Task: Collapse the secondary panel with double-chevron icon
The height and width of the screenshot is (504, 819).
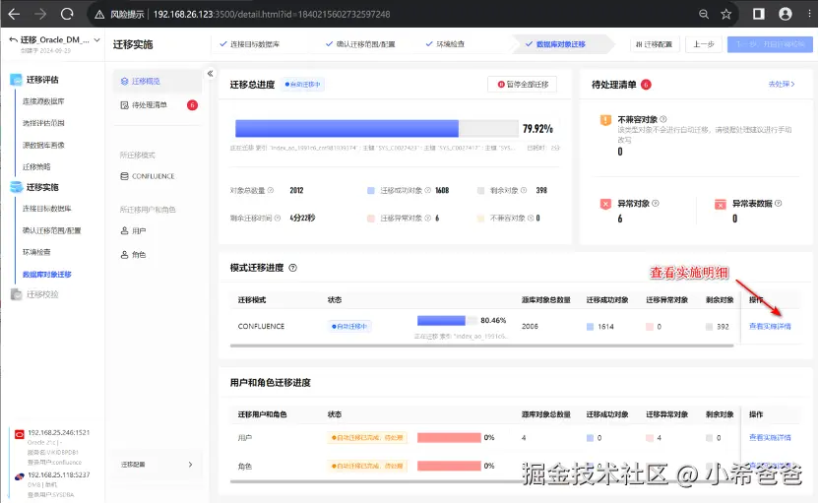Action: coord(210,74)
